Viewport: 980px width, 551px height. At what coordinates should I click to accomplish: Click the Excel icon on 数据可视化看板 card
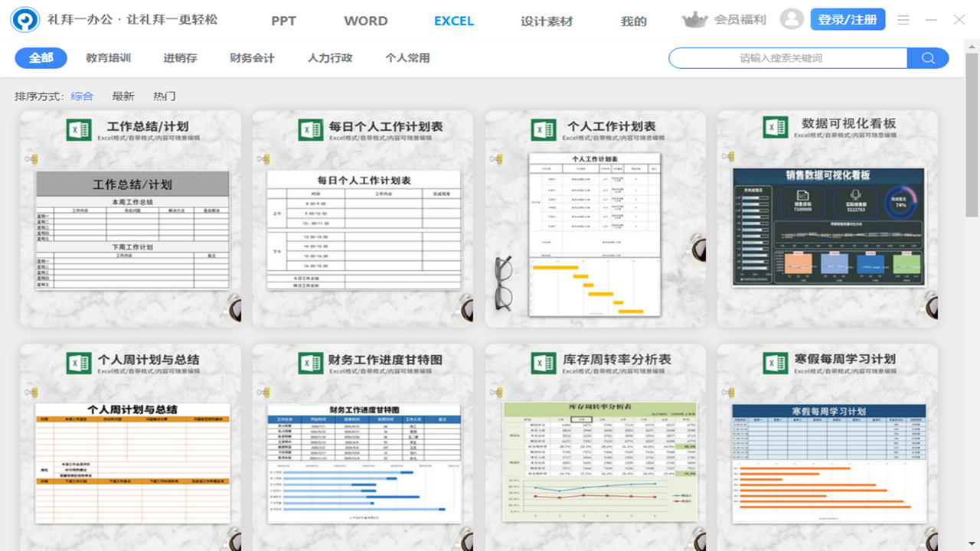click(x=774, y=128)
